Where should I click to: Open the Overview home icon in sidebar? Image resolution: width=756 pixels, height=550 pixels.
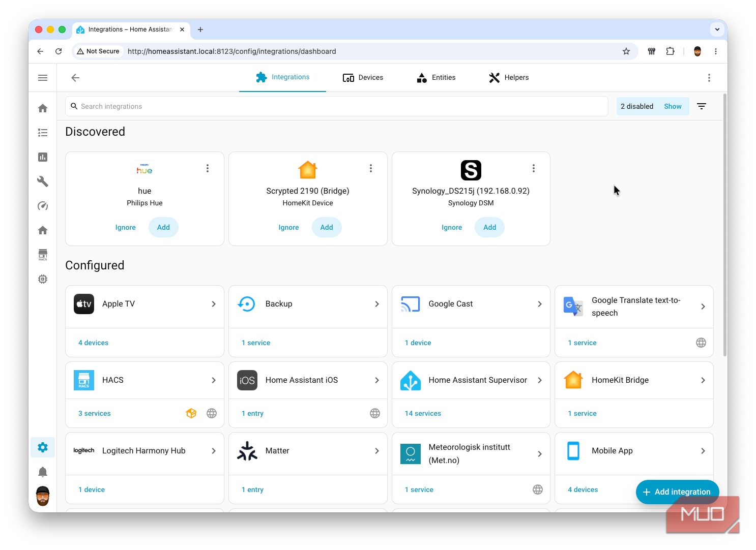(43, 108)
